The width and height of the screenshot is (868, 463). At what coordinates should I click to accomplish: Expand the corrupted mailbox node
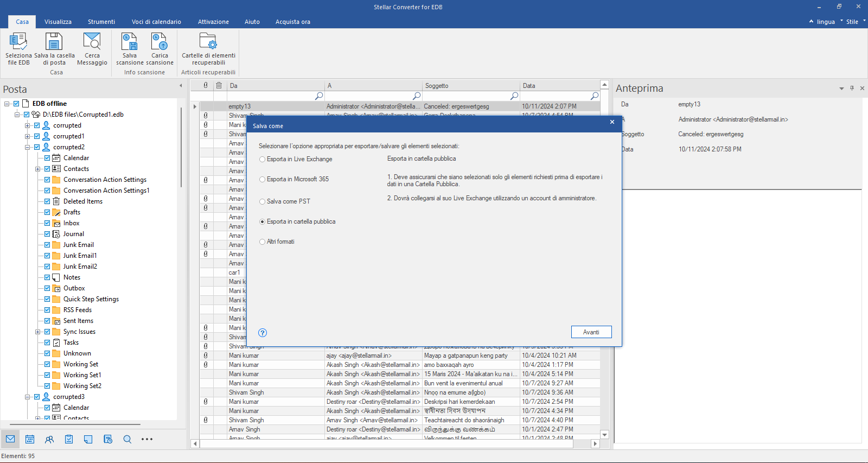pos(27,125)
